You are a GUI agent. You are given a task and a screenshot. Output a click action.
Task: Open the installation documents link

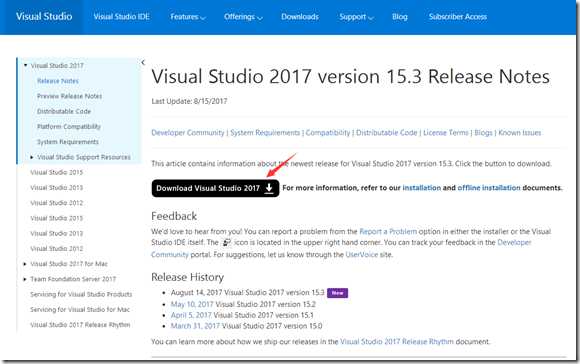pyautogui.click(x=422, y=188)
